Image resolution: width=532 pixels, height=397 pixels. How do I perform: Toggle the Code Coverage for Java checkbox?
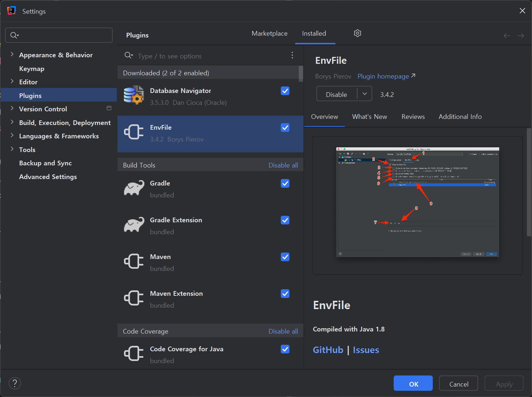[285, 349]
